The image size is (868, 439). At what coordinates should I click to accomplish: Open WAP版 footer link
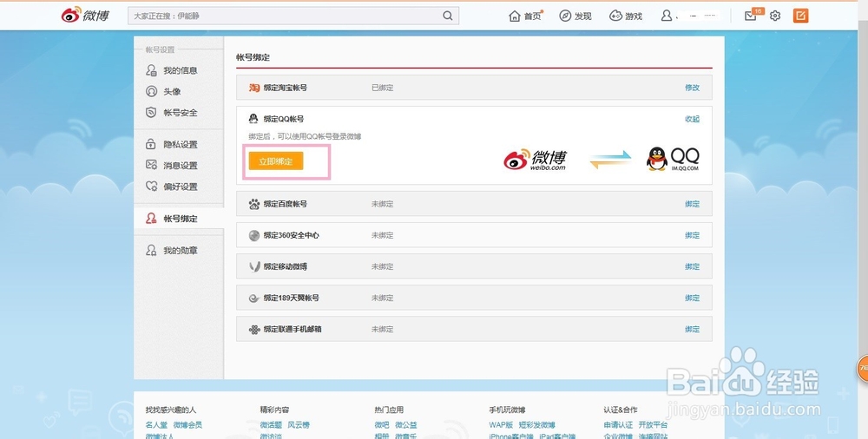coord(501,425)
